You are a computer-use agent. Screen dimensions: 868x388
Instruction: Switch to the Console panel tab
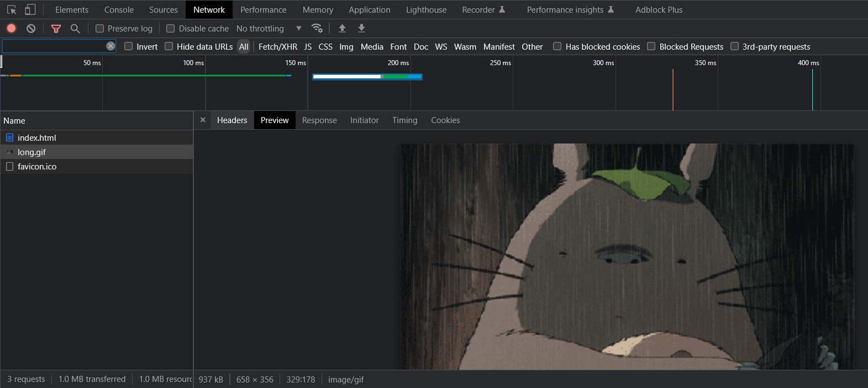click(119, 9)
